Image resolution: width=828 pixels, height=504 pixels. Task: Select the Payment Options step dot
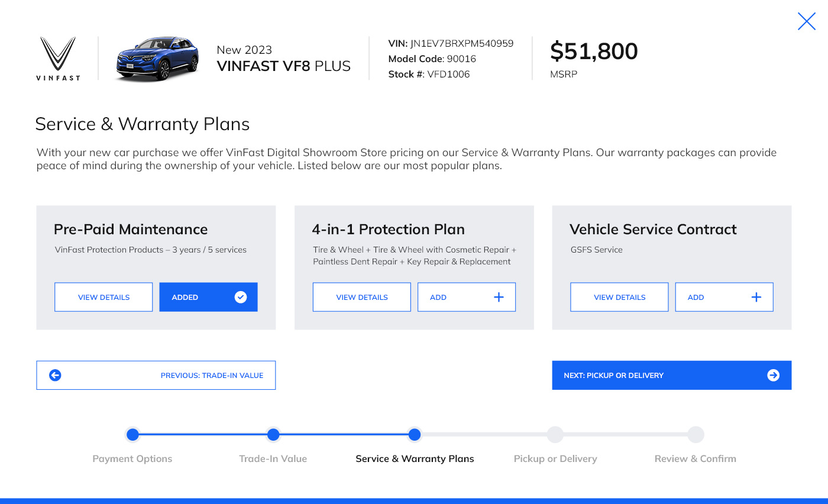coord(132,435)
